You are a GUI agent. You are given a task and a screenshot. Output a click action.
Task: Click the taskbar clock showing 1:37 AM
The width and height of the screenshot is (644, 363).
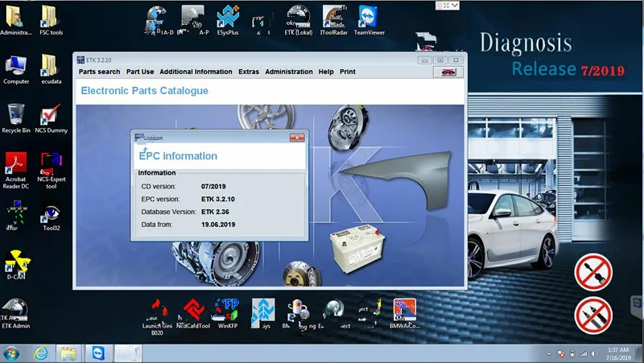click(x=618, y=353)
